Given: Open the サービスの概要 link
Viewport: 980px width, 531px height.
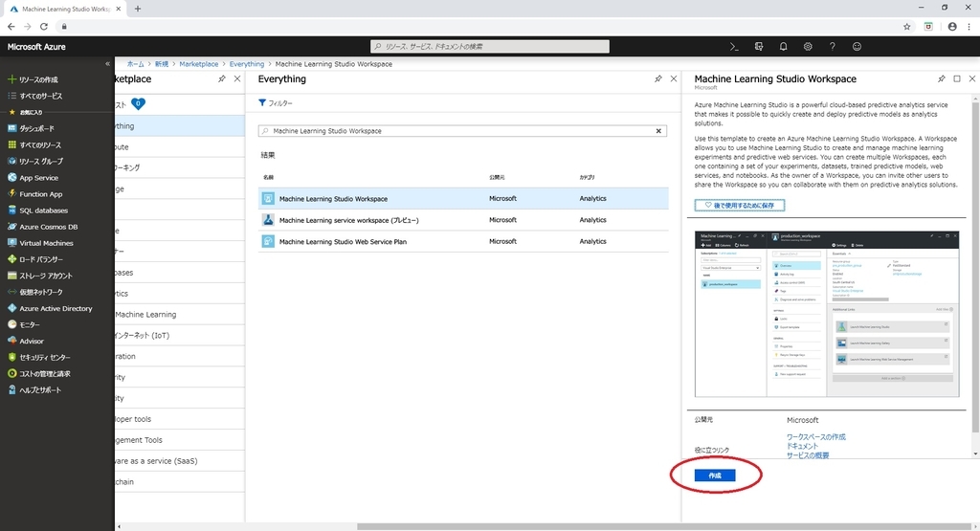Looking at the screenshot, I should point(808,455).
